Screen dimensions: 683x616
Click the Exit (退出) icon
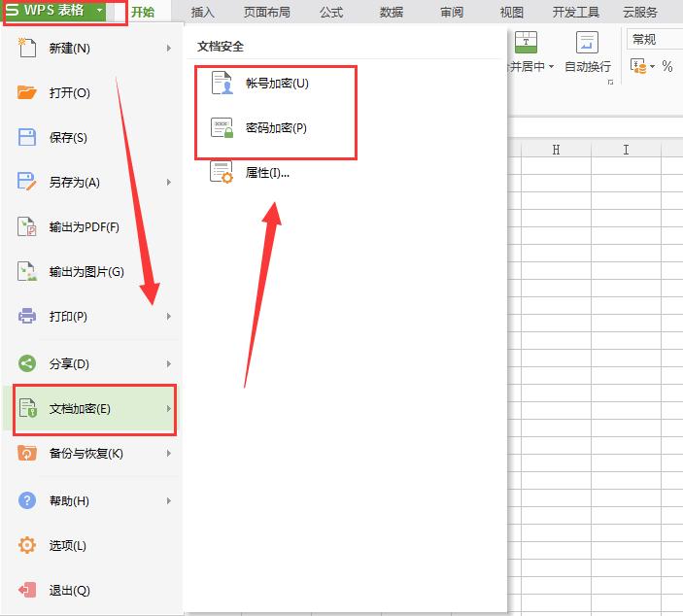point(27,590)
